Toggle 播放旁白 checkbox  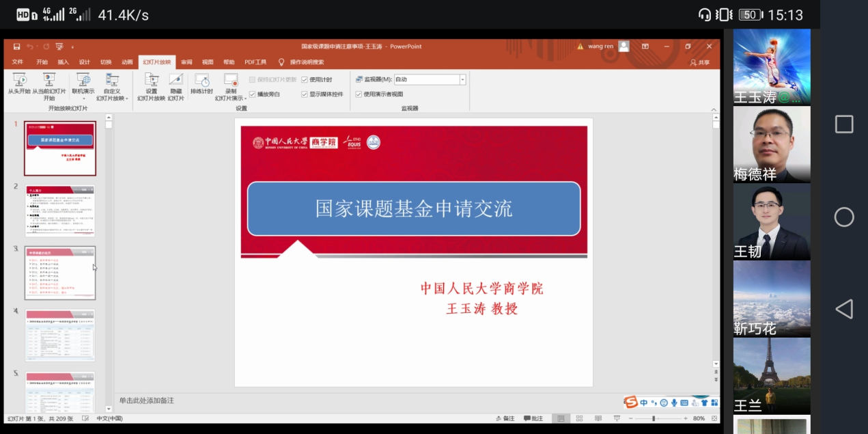252,94
